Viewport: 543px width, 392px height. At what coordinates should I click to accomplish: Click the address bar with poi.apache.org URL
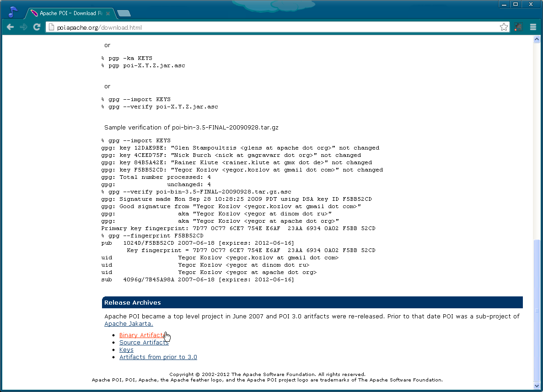click(277, 27)
